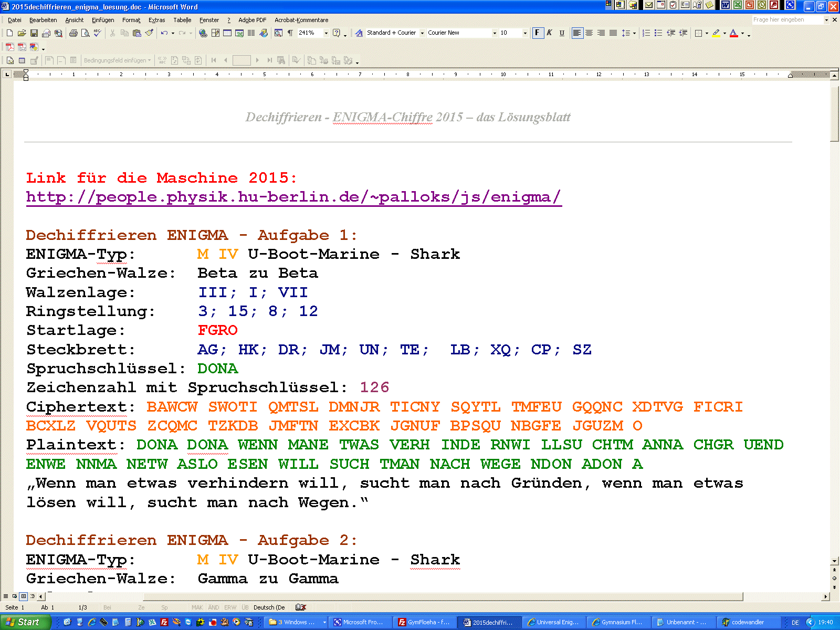Click the Windows Start button
This screenshot has width=840, height=630.
coord(25,622)
